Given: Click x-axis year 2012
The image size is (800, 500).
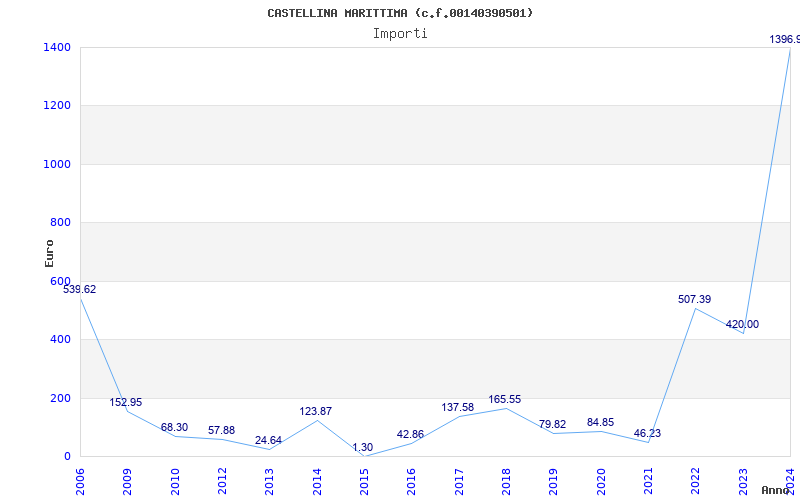Looking at the screenshot, I should point(222,482).
